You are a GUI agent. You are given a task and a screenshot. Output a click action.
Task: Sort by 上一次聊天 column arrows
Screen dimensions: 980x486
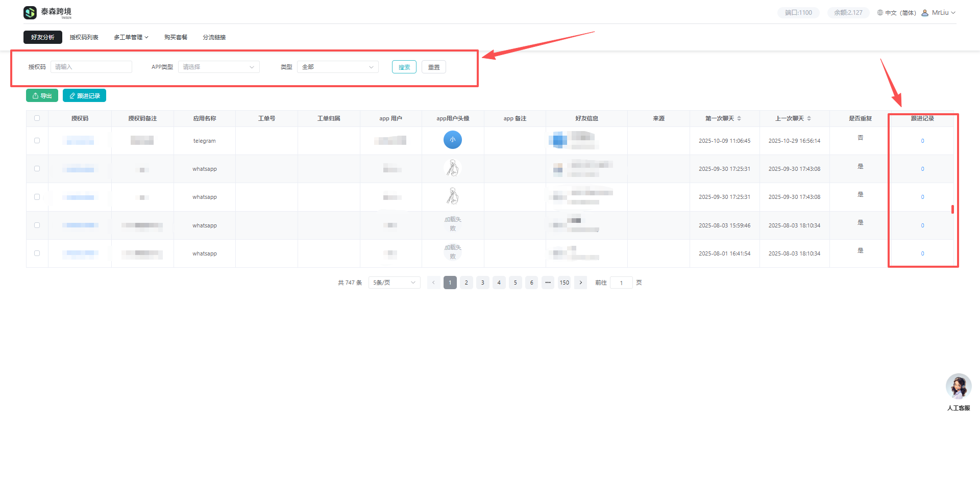coord(809,118)
